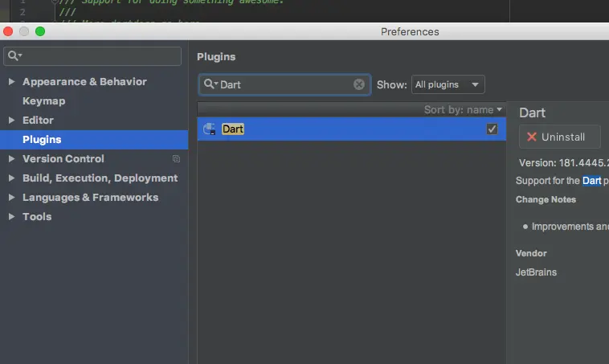Expand the Tools section arrow
Screen dimensions: 609x364
pyautogui.click(x=12, y=216)
